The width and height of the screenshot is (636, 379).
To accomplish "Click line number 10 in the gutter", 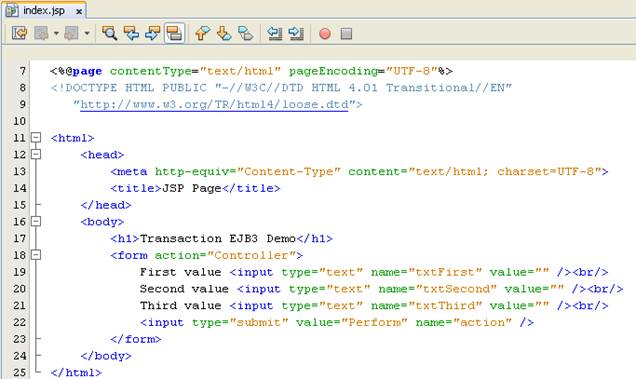I will [19, 121].
